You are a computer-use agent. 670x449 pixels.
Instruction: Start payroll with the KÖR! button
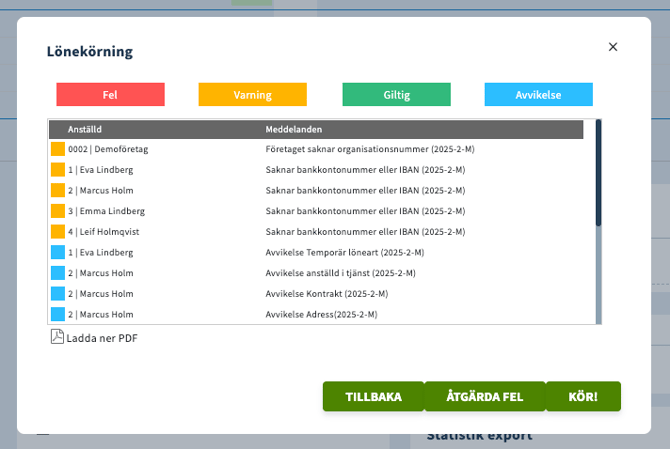[x=583, y=396]
